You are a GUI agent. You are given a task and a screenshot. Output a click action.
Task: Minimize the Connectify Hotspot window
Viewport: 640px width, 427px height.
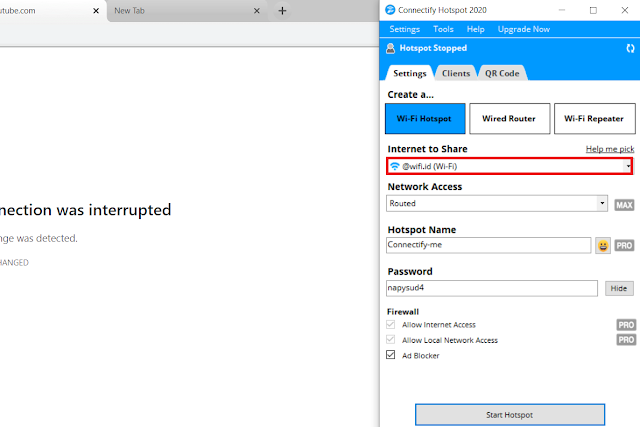coord(562,10)
